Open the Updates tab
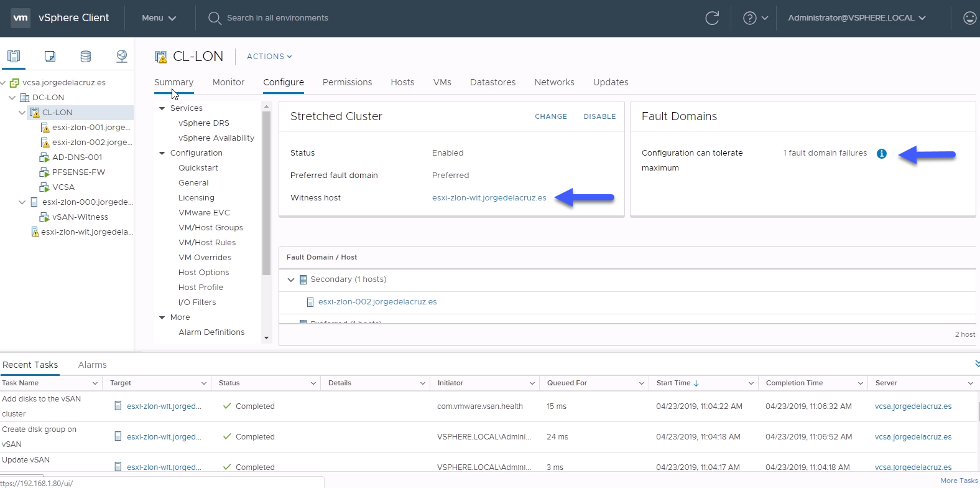This screenshot has width=980, height=488. [611, 82]
